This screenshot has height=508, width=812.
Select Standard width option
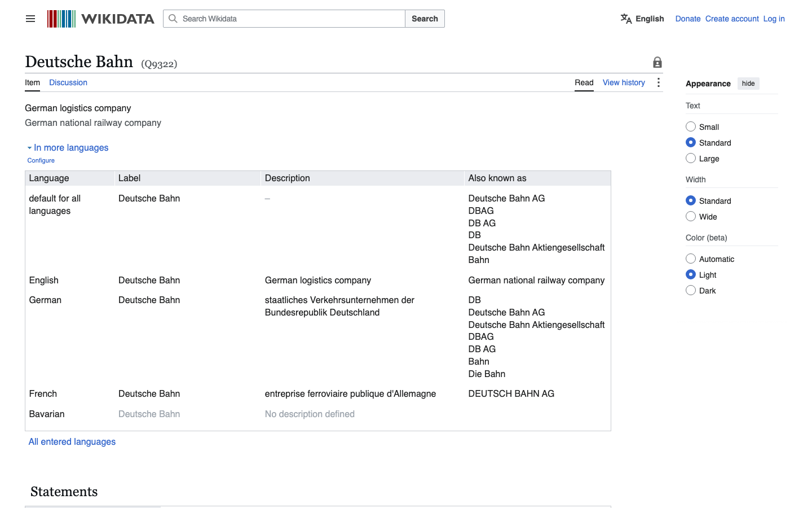(691, 200)
